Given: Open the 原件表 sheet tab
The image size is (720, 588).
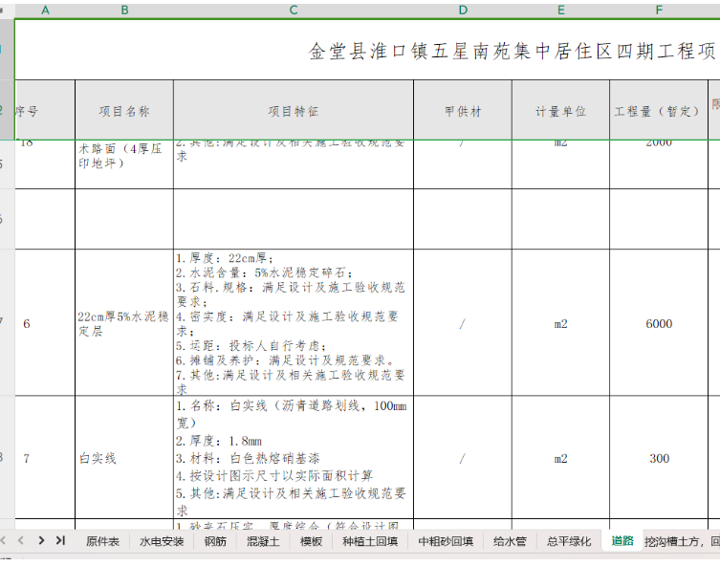Looking at the screenshot, I should click(102, 541).
